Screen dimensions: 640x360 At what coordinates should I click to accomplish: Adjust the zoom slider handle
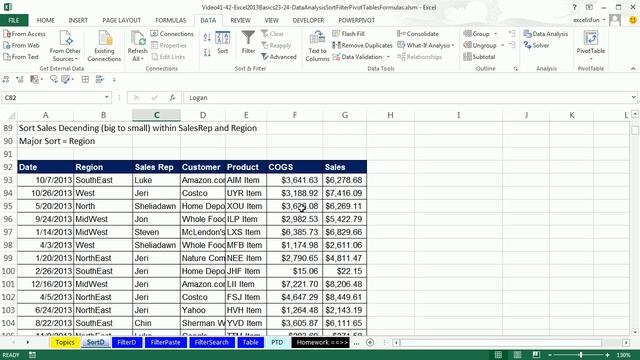(581, 355)
